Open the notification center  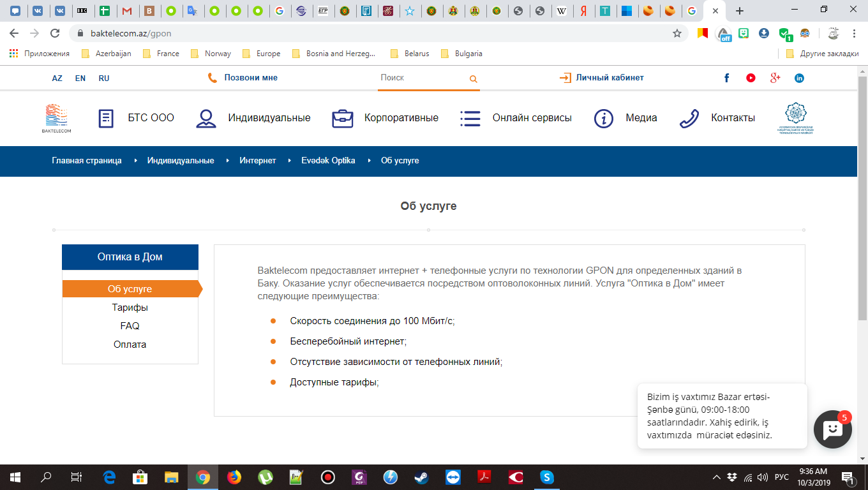[x=849, y=477]
